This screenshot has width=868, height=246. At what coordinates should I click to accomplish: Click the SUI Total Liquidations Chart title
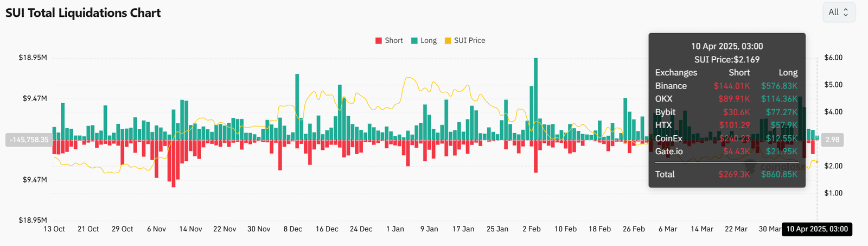pyautogui.click(x=83, y=13)
